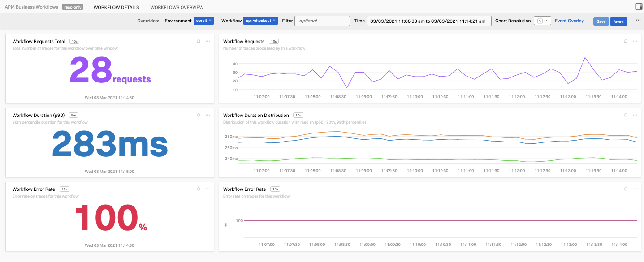
Task: Click bell icon on Workflow Requests Total
Action: coord(199,41)
